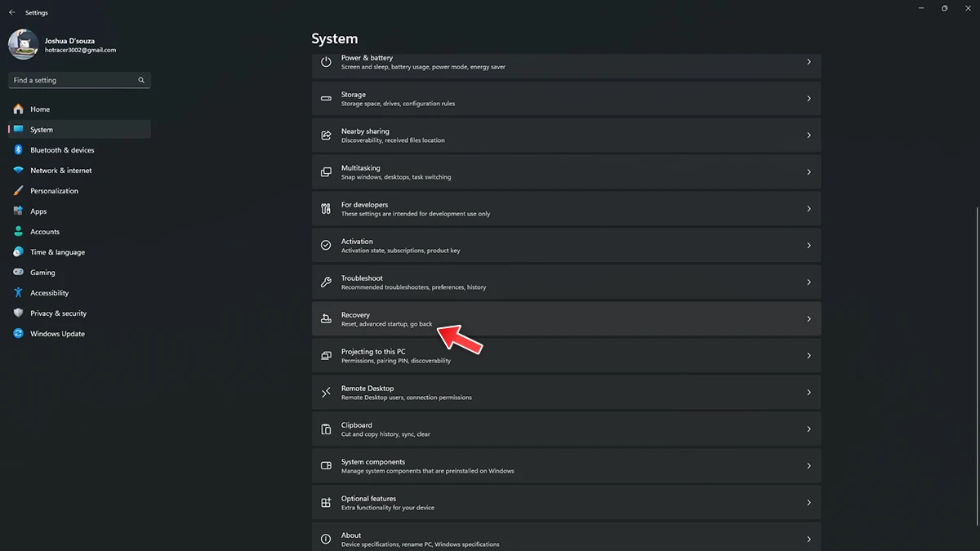Click the Find a setting search field
980x551 pixels.
click(79, 80)
